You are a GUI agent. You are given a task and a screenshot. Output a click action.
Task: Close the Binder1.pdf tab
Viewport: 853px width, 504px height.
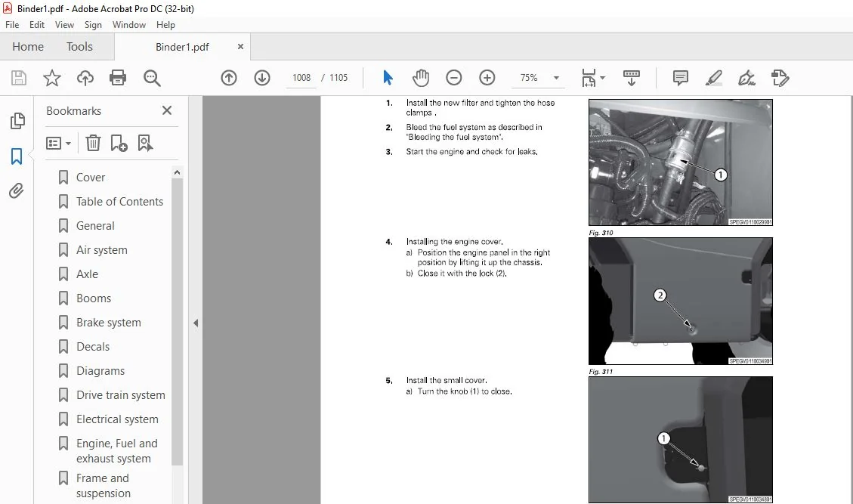[240, 47]
